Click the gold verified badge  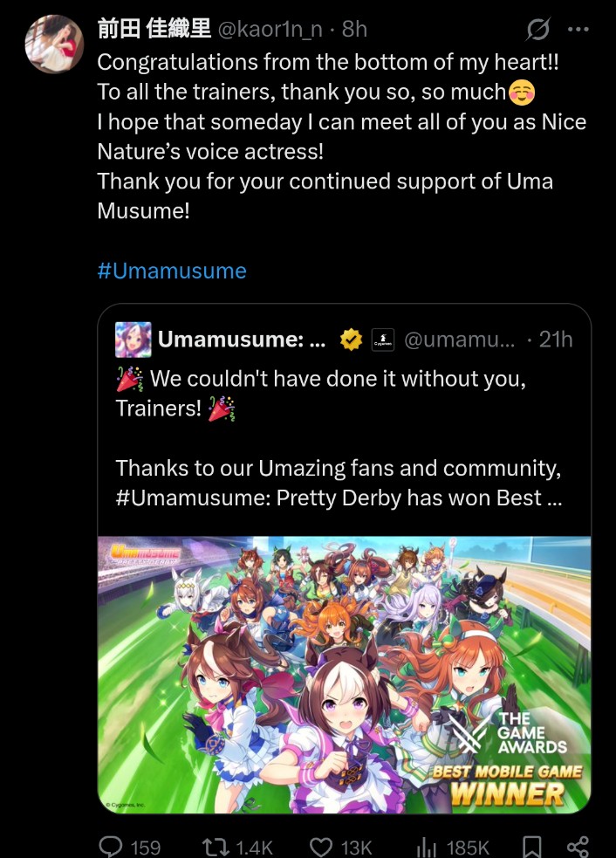pos(352,340)
